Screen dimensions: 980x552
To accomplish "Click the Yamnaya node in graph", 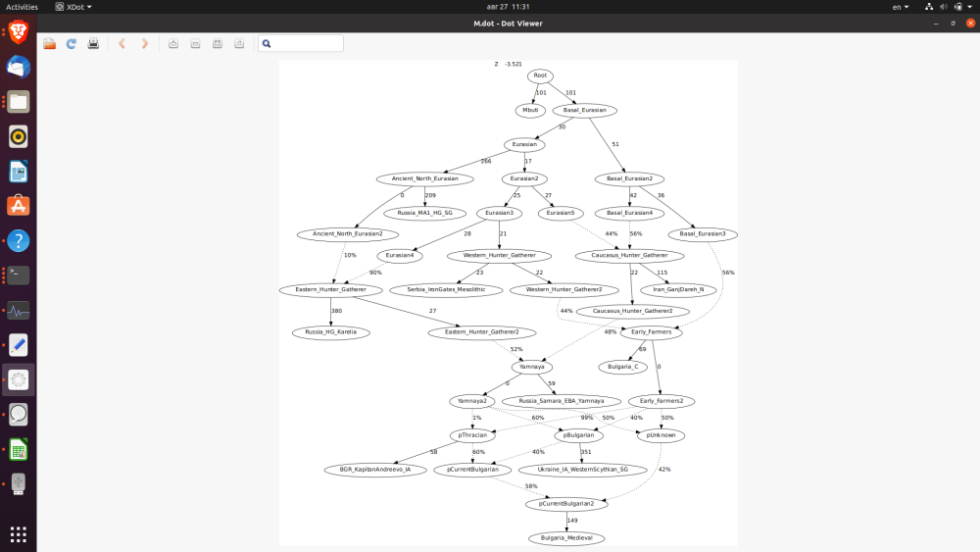I will 530,367.
